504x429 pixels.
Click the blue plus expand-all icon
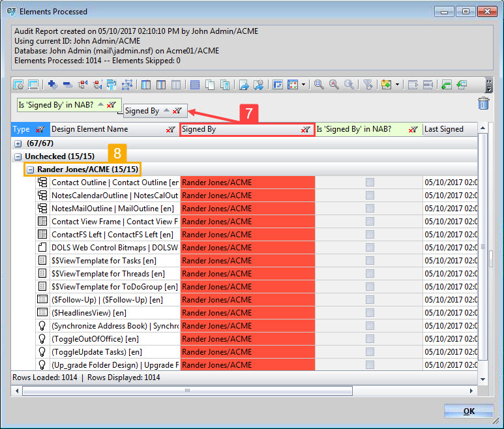52,85
